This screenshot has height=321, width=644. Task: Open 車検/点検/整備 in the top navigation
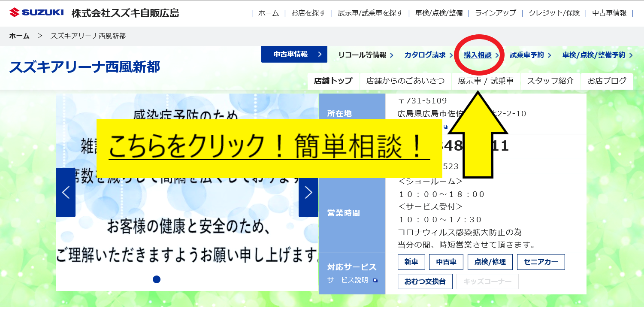(x=439, y=13)
